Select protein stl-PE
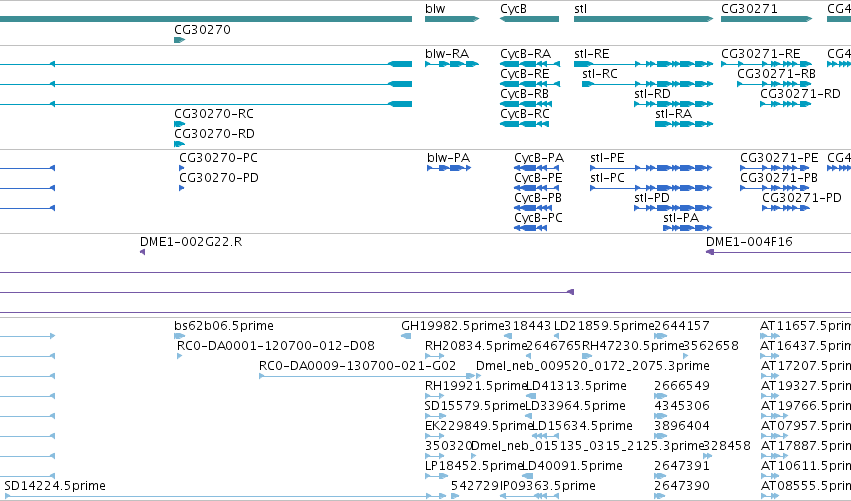Viewport: 851px width, 501px height. 607,158
